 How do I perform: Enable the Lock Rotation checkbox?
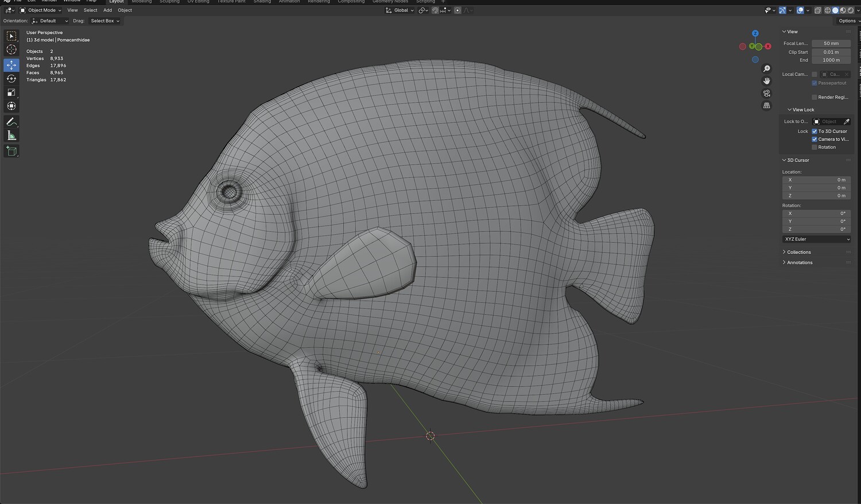[815, 148]
